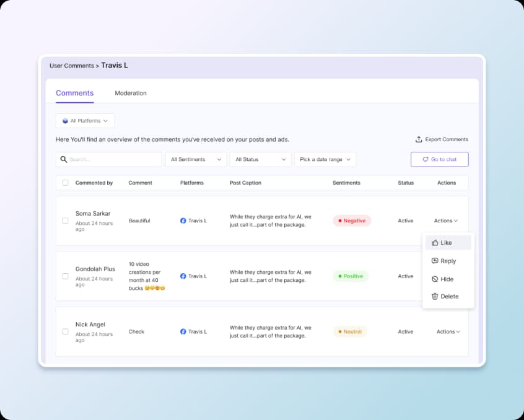Screen dimensions: 524x420
Task: Click the Hide icon in actions menu
Action: tap(435, 279)
